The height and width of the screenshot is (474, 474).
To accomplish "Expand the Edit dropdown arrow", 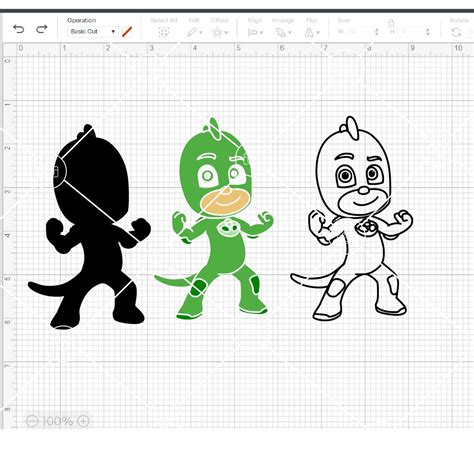I will [201, 33].
